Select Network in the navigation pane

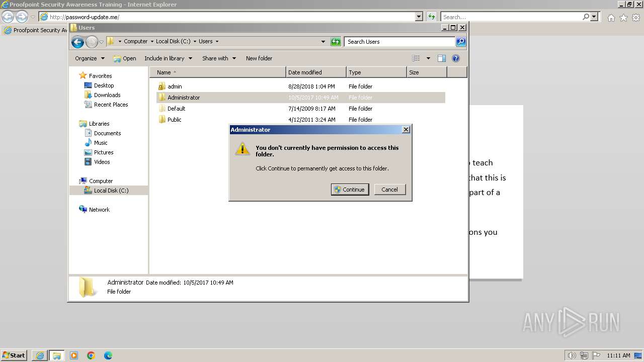click(x=95, y=210)
